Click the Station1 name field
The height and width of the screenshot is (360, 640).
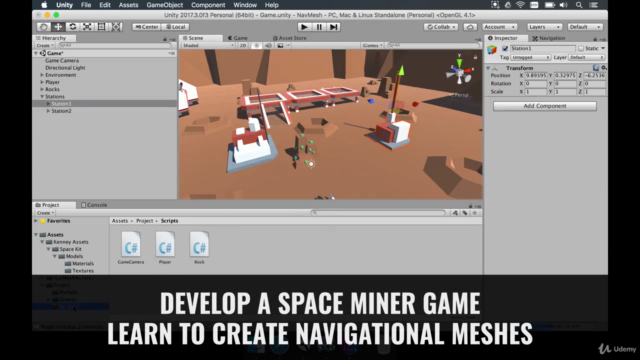542,49
